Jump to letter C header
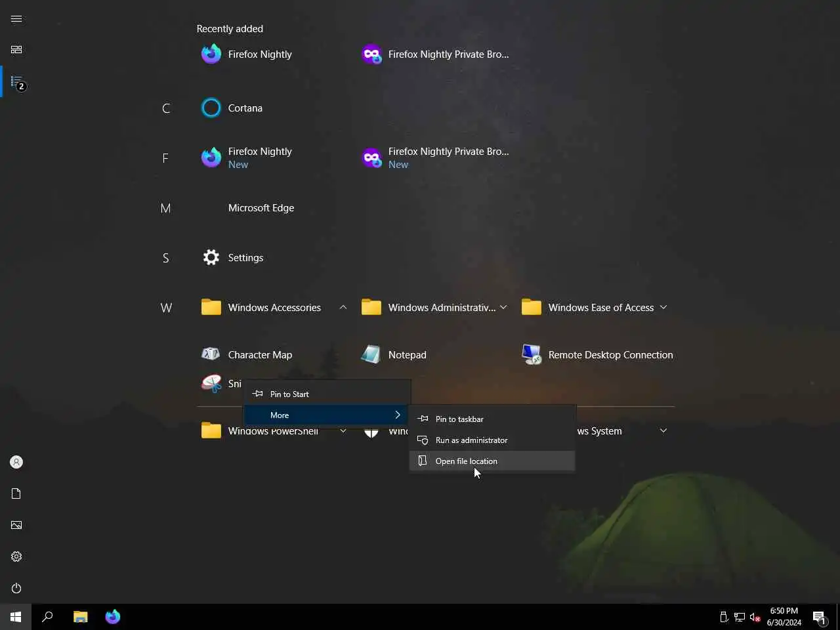The width and height of the screenshot is (840, 630). pos(166,108)
